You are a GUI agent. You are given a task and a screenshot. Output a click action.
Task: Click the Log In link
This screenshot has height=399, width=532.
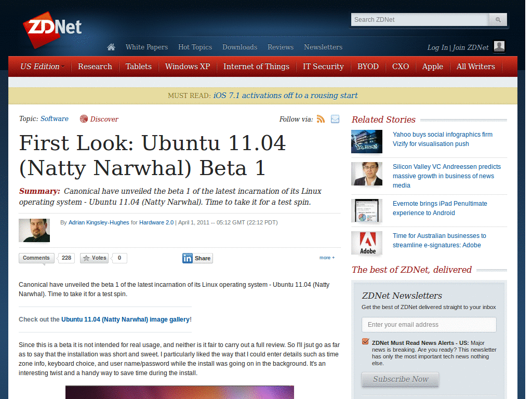click(437, 47)
